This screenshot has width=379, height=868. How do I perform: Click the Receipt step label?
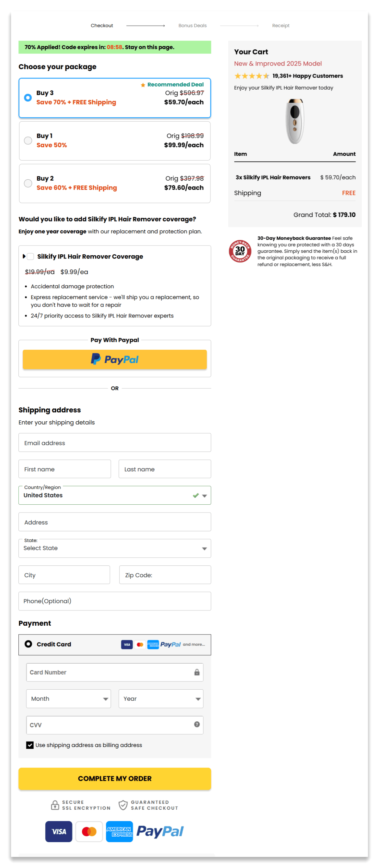click(281, 25)
